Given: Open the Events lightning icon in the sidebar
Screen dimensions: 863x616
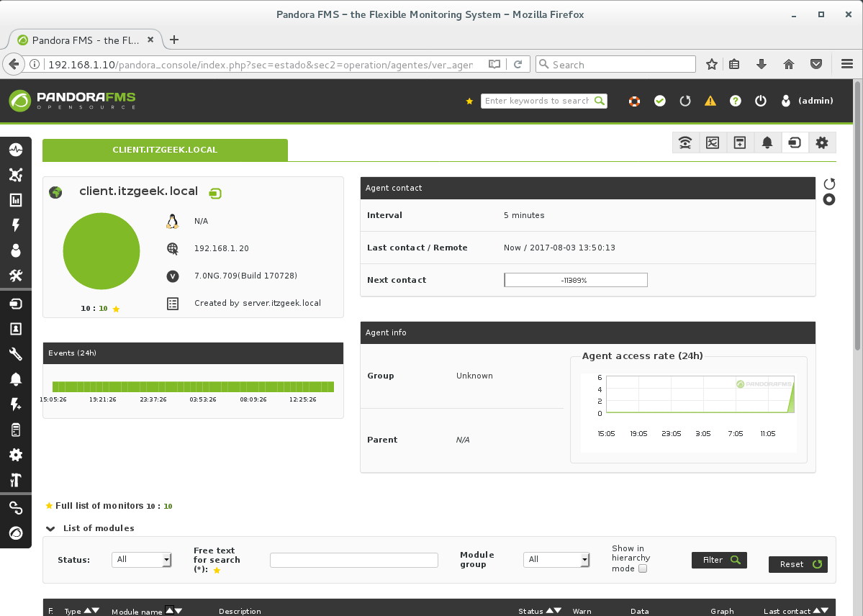Looking at the screenshot, I should 16,225.
